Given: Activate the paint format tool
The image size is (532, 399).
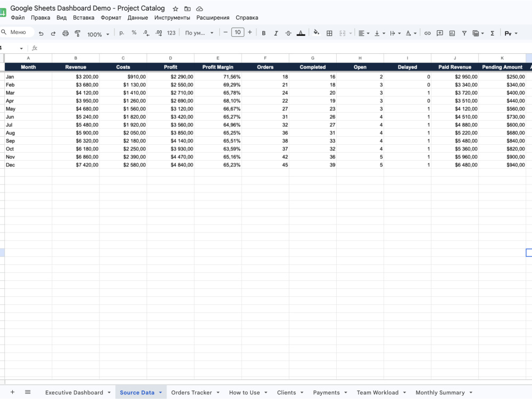Looking at the screenshot, I should tap(78, 33).
